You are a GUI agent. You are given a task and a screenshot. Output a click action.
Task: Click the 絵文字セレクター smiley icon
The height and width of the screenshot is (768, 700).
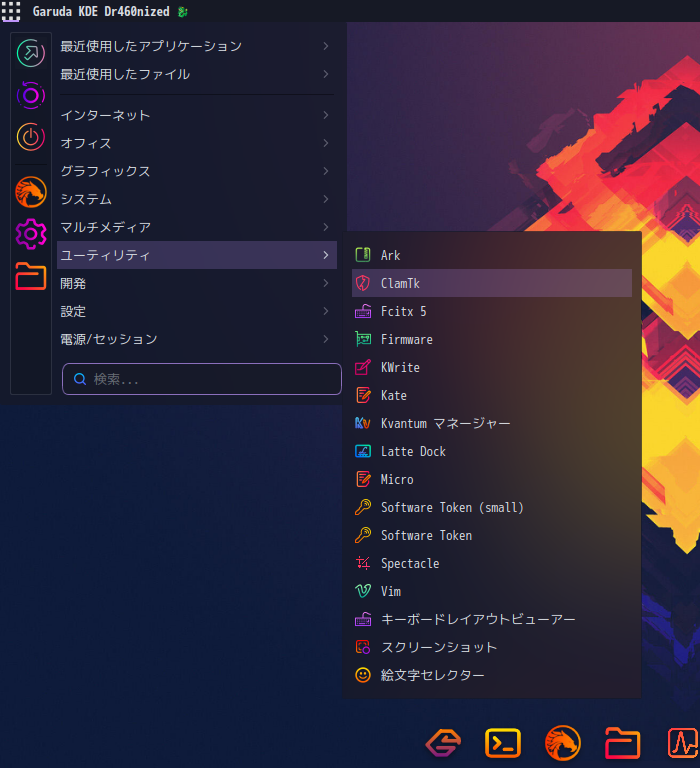tap(363, 675)
